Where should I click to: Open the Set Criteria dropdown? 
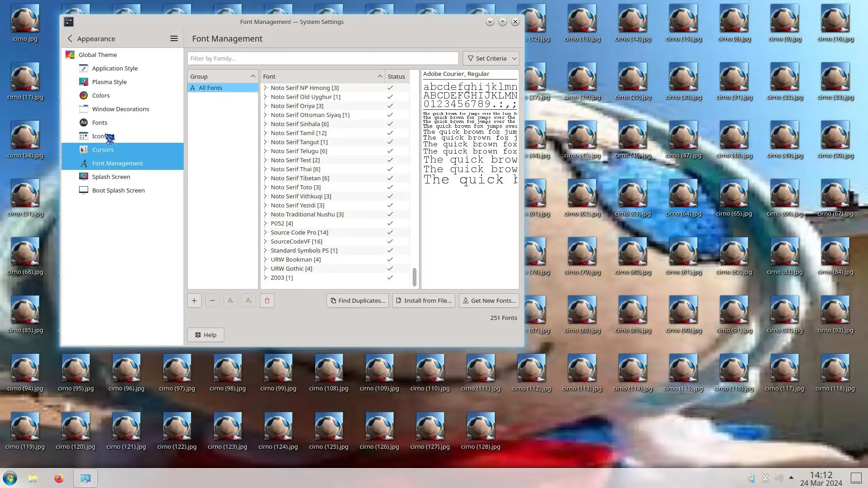491,58
